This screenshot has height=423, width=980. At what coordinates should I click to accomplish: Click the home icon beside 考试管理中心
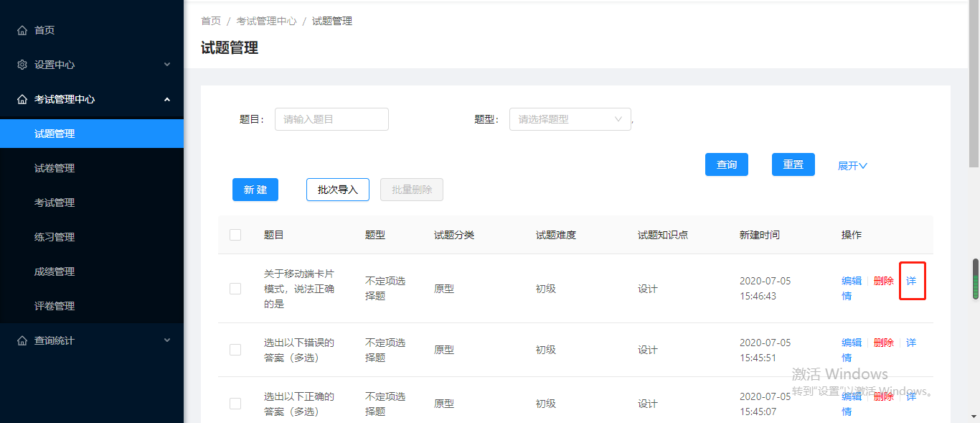click(x=22, y=99)
